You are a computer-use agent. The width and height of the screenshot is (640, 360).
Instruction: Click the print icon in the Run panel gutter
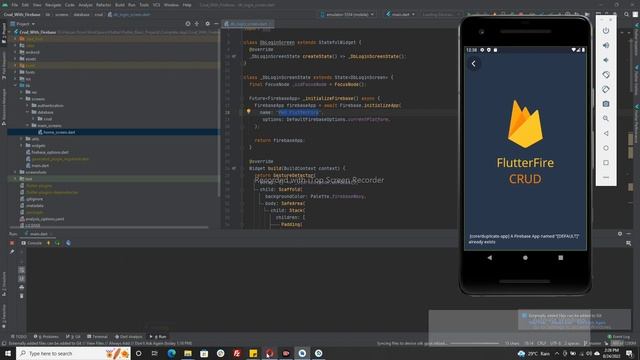[22, 287]
